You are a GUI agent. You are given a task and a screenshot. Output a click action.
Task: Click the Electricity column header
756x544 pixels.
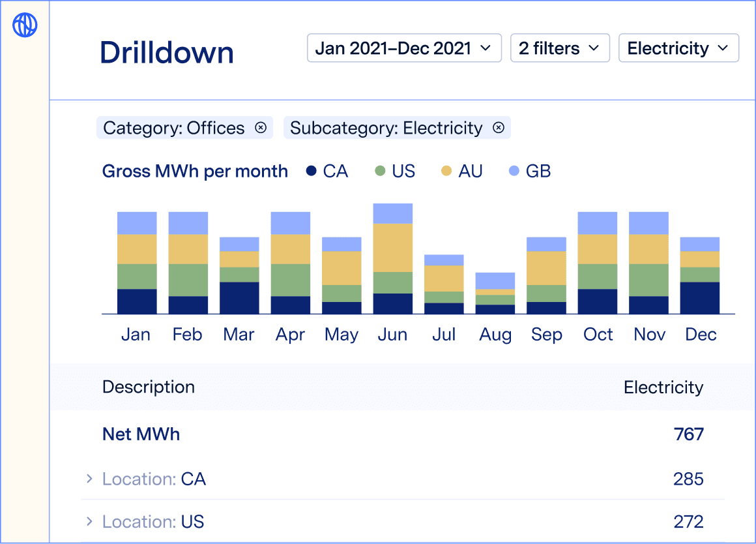click(x=663, y=387)
